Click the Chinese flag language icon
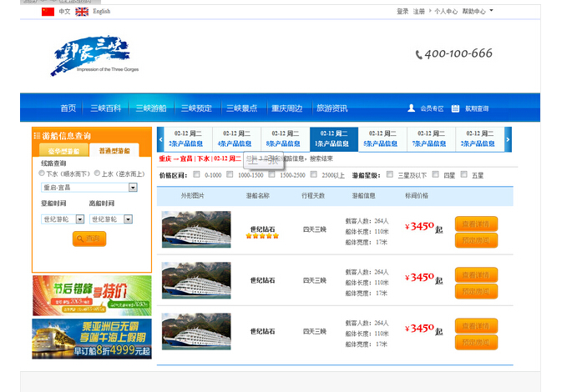 click(48, 12)
